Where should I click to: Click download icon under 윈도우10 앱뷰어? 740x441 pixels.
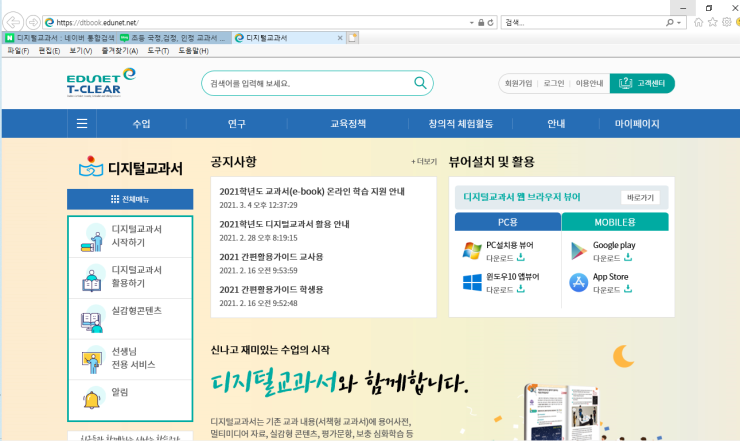click(x=521, y=289)
